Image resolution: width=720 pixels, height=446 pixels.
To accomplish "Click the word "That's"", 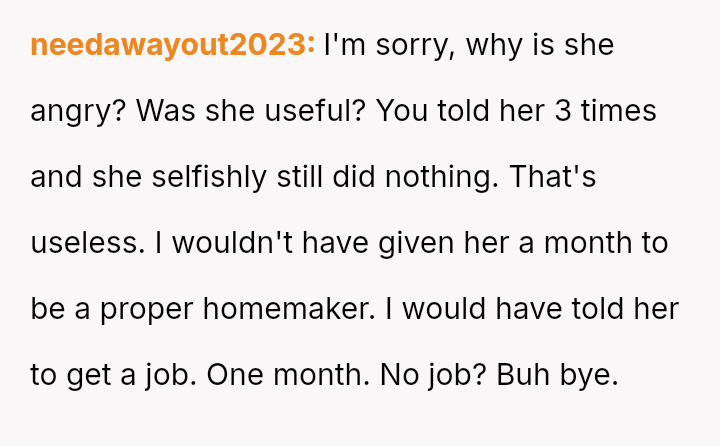I will [553, 177].
